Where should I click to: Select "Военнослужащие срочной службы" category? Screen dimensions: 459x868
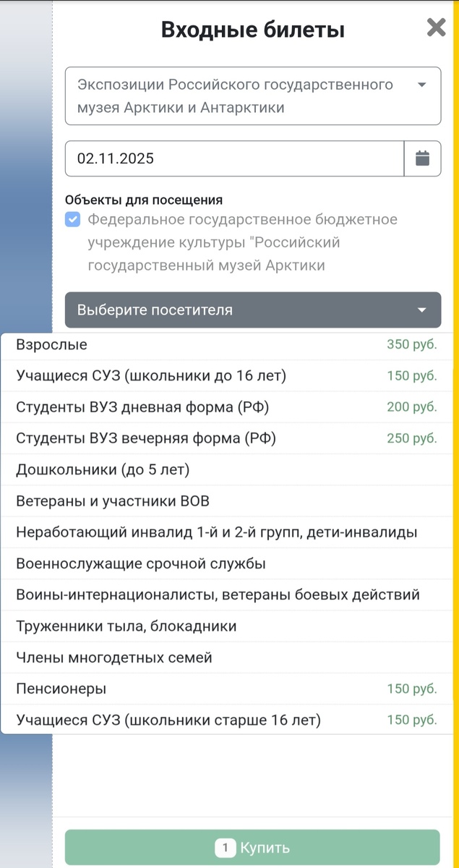point(217,563)
